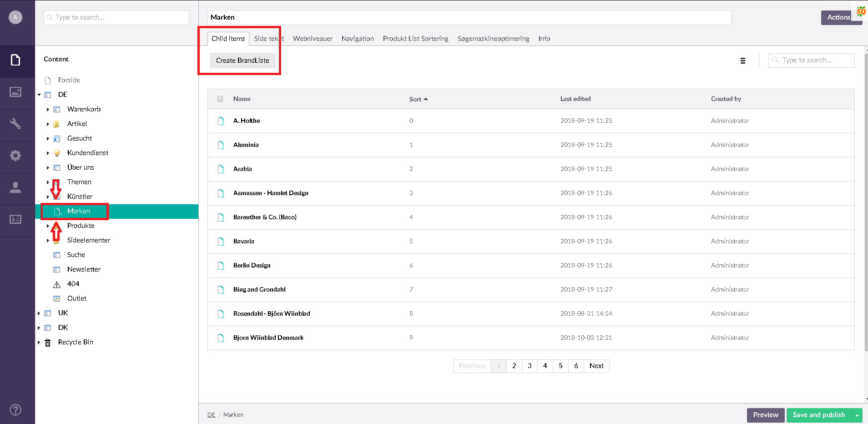Screen dimensions: 868x424
Task: Open the Help question mark icon
Action: click(15, 410)
